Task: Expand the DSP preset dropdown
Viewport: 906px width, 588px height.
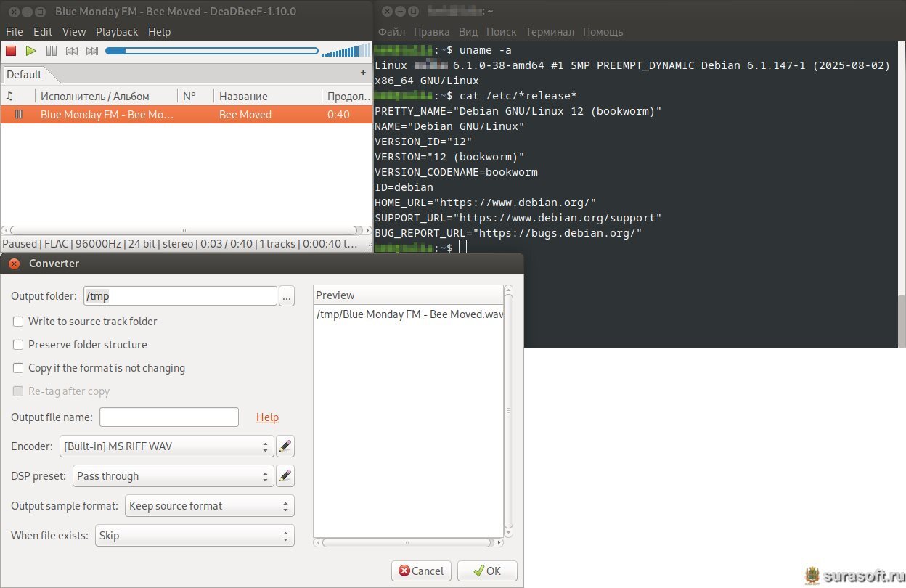Action: (x=173, y=476)
